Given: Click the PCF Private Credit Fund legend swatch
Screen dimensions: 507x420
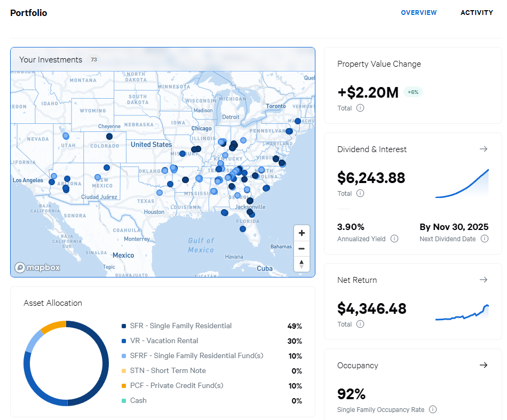Looking at the screenshot, I should [124, 386].
